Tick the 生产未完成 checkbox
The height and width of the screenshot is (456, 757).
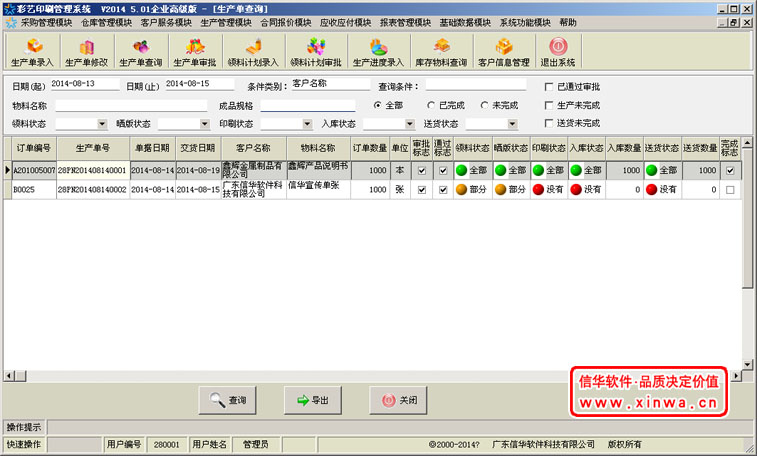click(x=548, y=105)
